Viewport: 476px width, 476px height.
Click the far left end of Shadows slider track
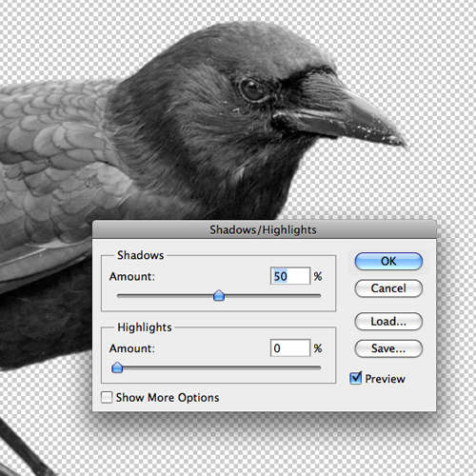(119, 296)
